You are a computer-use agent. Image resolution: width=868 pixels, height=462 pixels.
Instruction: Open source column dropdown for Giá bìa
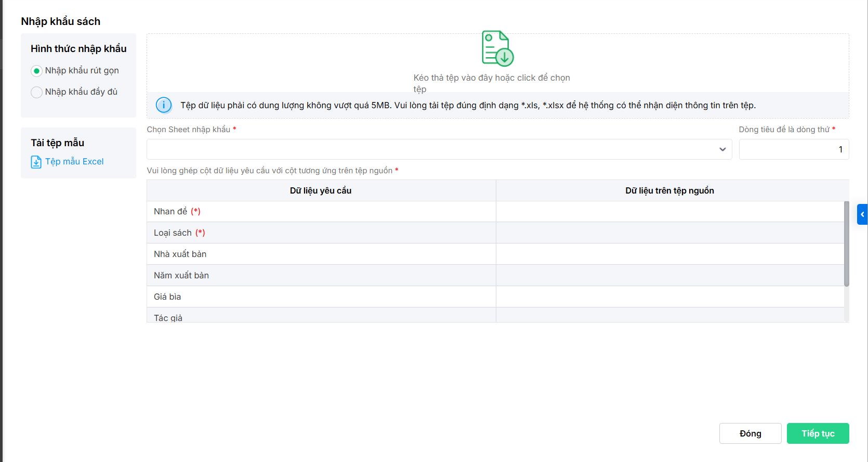click(x=670, y=297)
